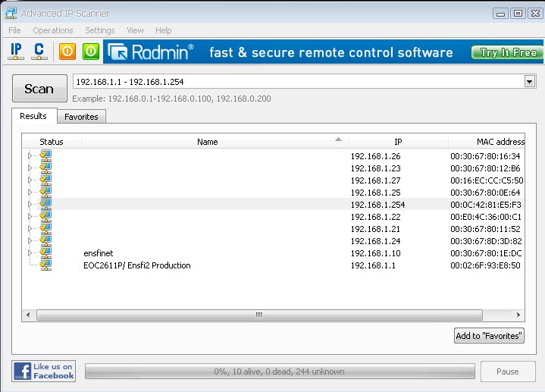The image size is (545, 392).
Task: Click the C subnet class toolbar icon
Action: point(39,52)
